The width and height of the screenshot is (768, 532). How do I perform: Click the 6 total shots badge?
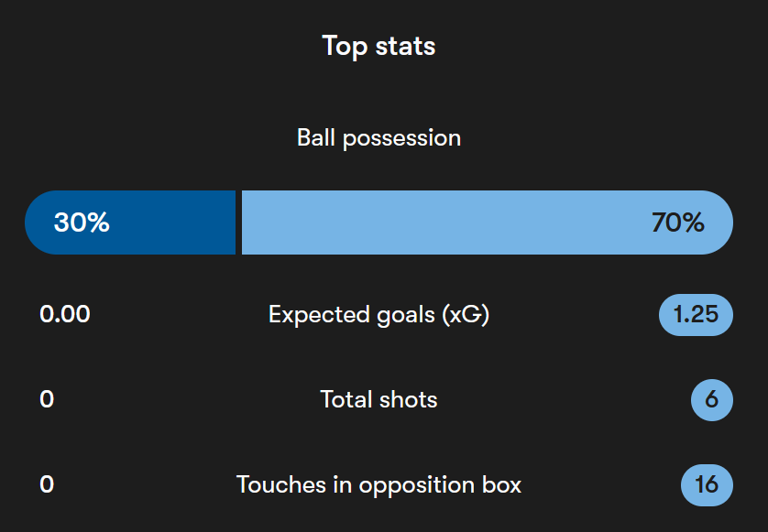(x=712, y=400)
